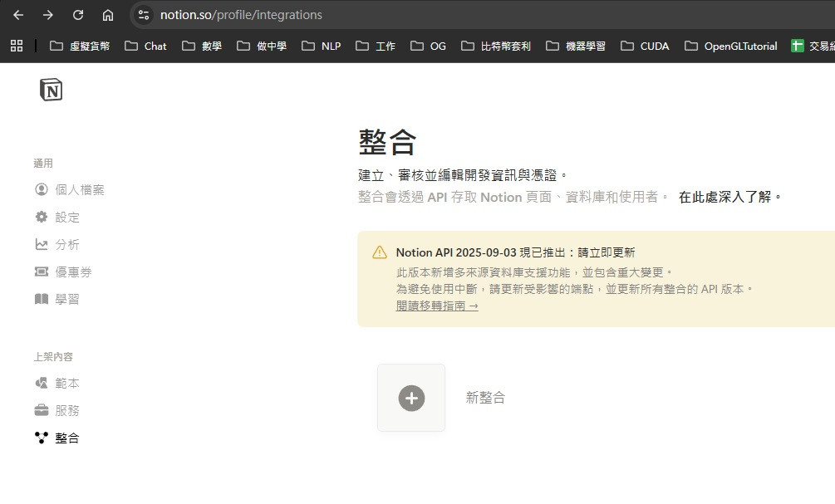Open 範本 in the sidebar
This screenshot has width=835, height=504.
[57, 383]
